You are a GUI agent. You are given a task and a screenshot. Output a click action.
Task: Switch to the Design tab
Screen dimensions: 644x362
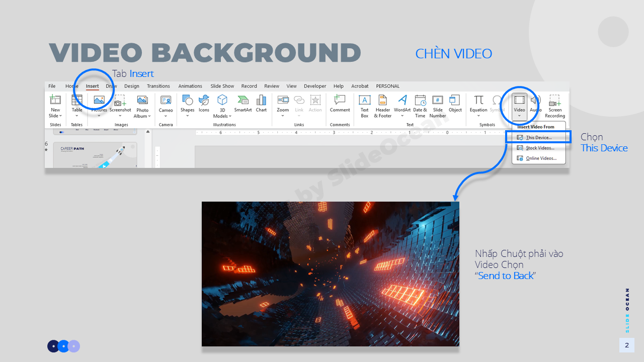pos(132,86)
